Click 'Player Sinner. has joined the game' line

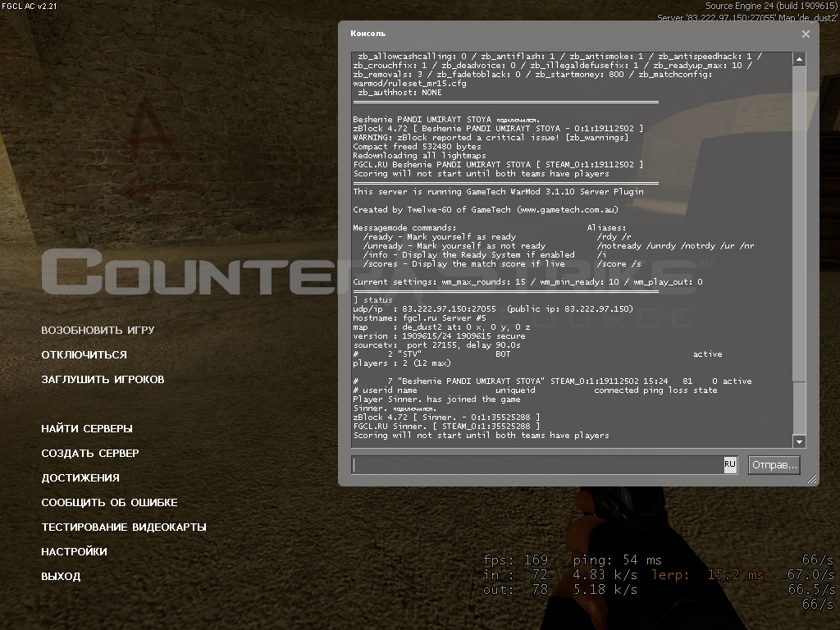(x=436, y=399)
